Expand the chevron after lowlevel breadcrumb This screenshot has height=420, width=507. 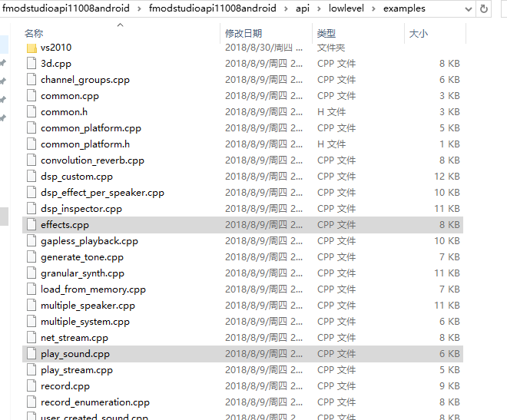coord(374,8)
